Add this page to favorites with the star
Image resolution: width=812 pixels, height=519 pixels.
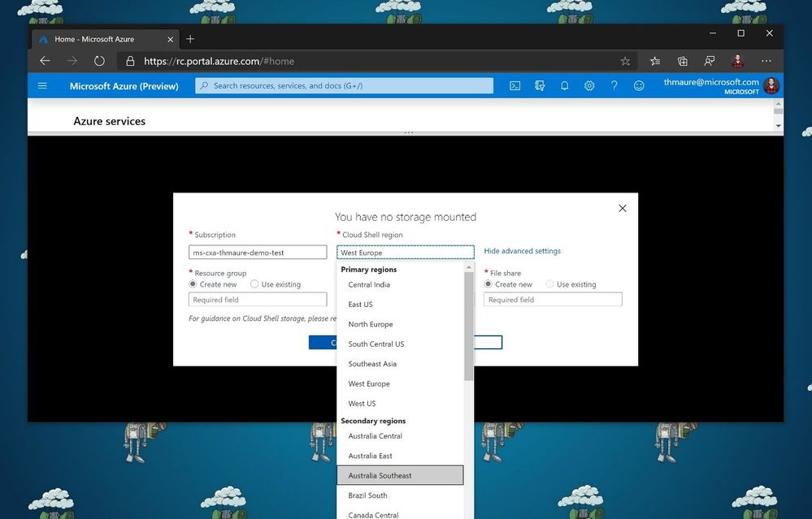click(x=625, y=61)
